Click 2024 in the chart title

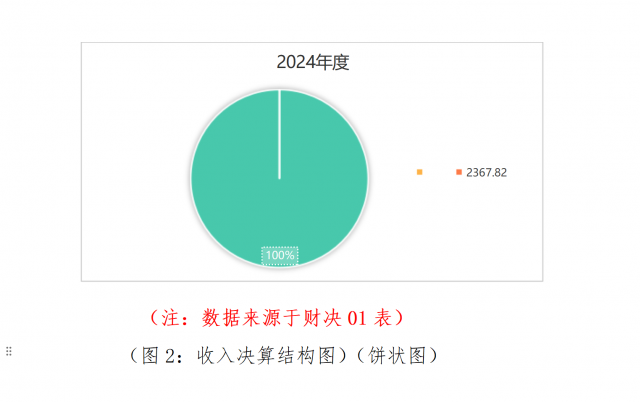(x=297, y=62)
